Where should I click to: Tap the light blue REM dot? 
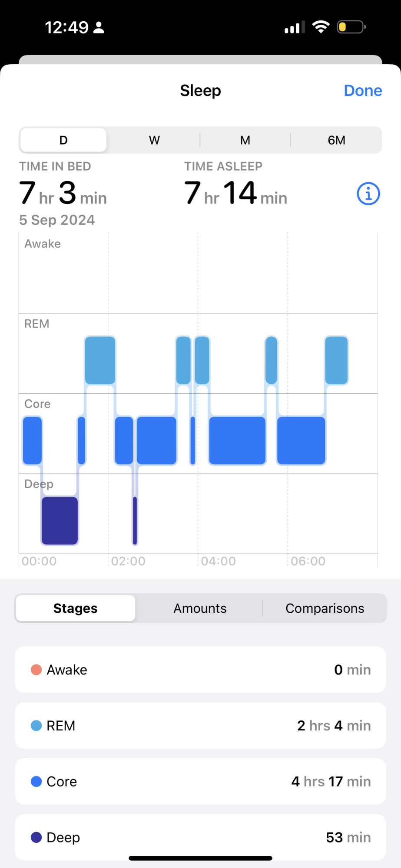coord(36,726)
